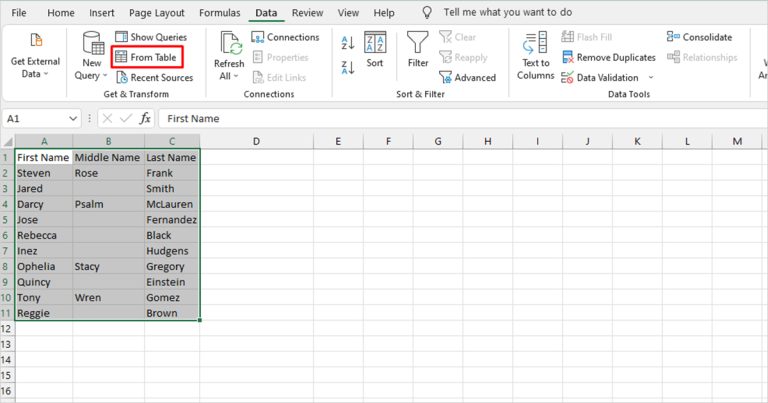Click the Show Queries button
The height and width of the screenshot is (403, 768).
pyautogui.click(x=151, y=37)
